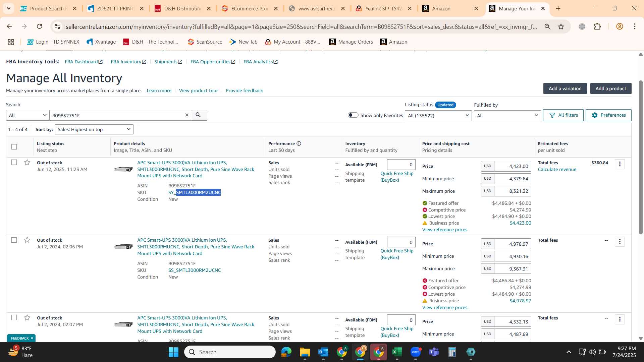
Task: Open the tab search chevron in Chrome
Action: (8, 8)
